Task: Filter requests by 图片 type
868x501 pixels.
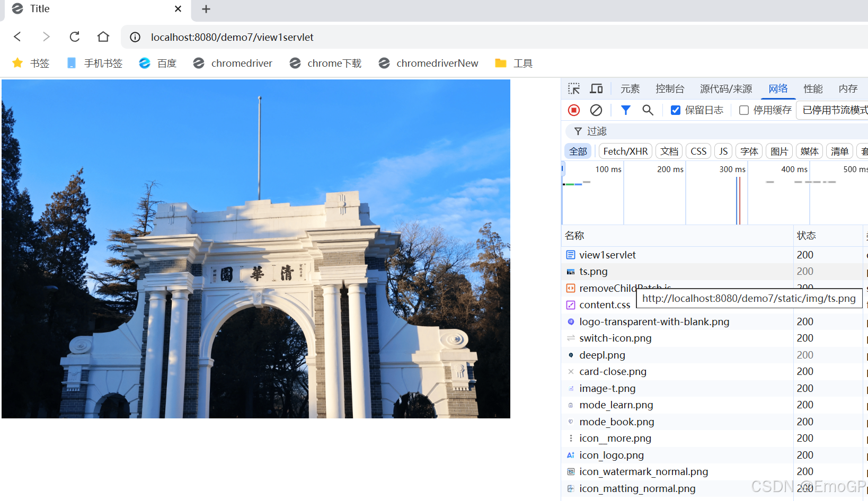Action: click(x=780, y=151)
